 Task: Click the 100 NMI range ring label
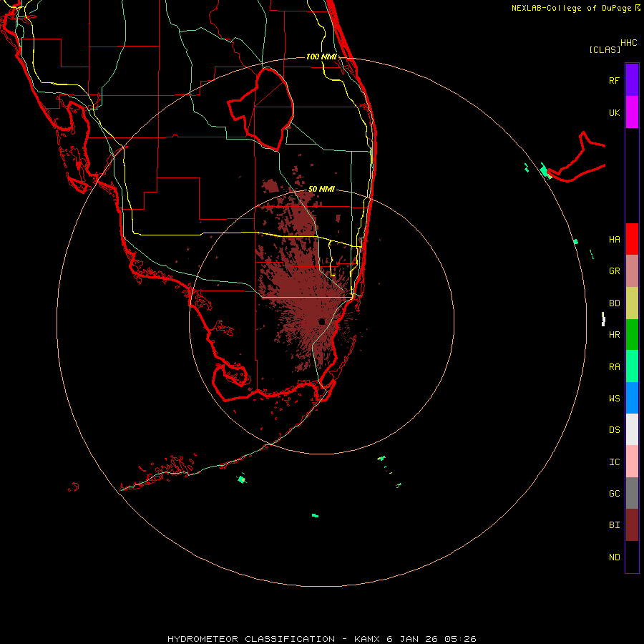pos(321,57)
